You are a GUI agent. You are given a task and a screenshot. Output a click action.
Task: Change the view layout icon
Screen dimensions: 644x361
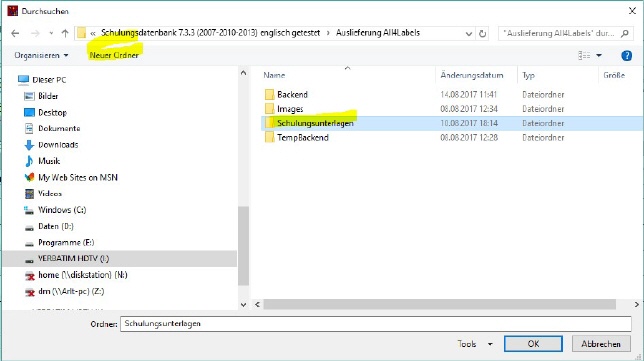(x=584, y=55)
